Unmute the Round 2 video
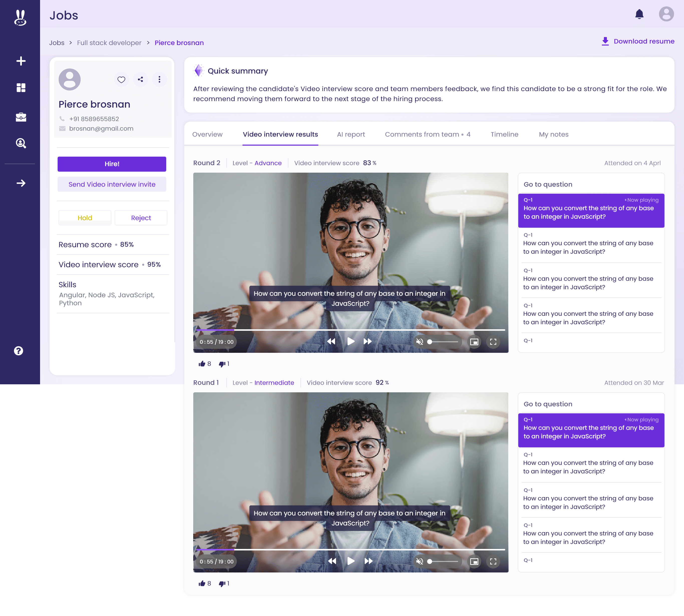This screenshot has width=684, height=616. [420, 342]
